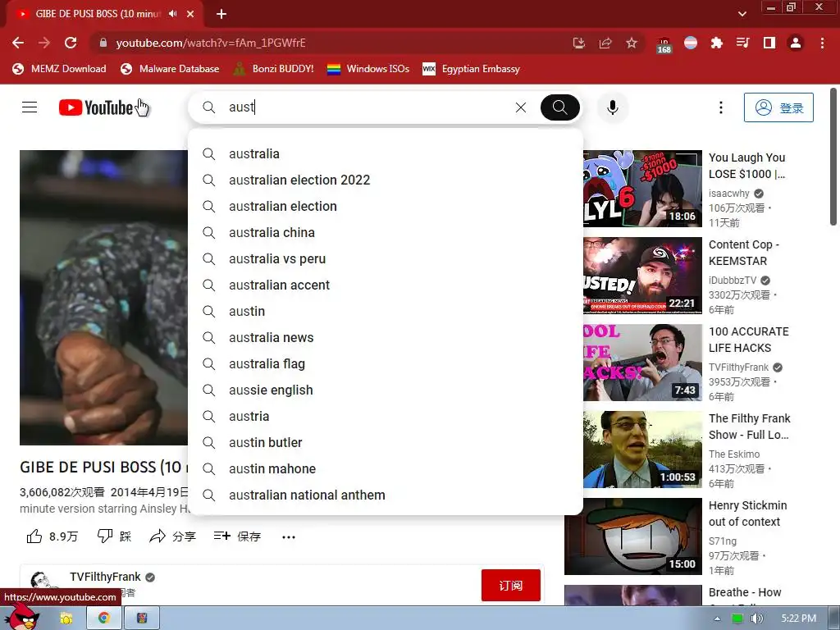
Task: Pick the 'australia vs peru' suggestion
Action: [x=386, y=258]
